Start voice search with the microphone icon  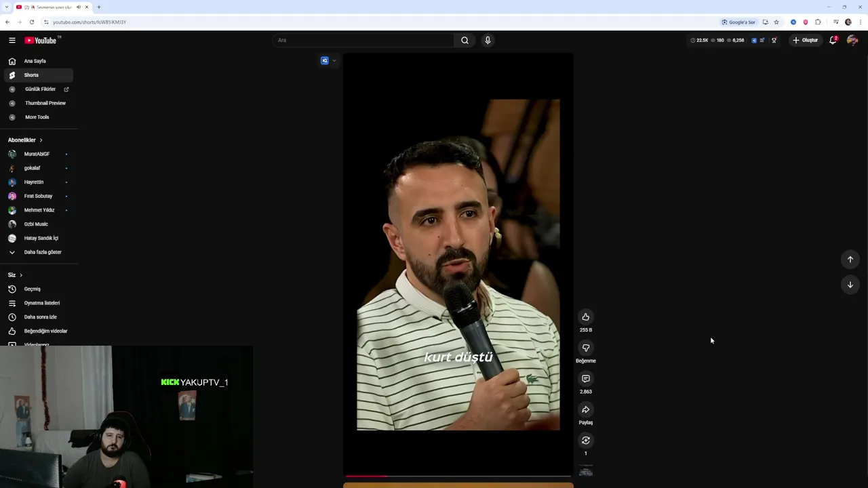click(x=487, y=40)
